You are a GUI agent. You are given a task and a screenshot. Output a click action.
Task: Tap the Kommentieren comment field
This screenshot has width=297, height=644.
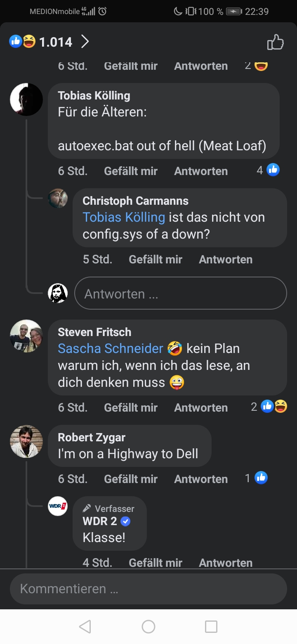(x=148, y=589)
